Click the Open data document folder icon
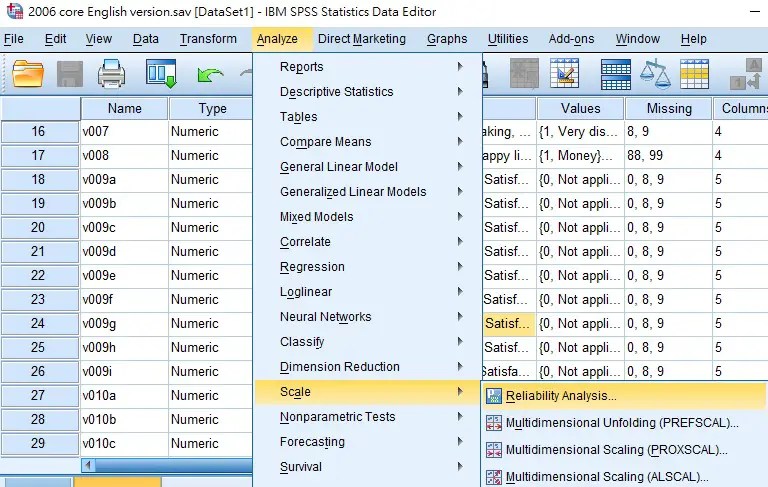 28,74
